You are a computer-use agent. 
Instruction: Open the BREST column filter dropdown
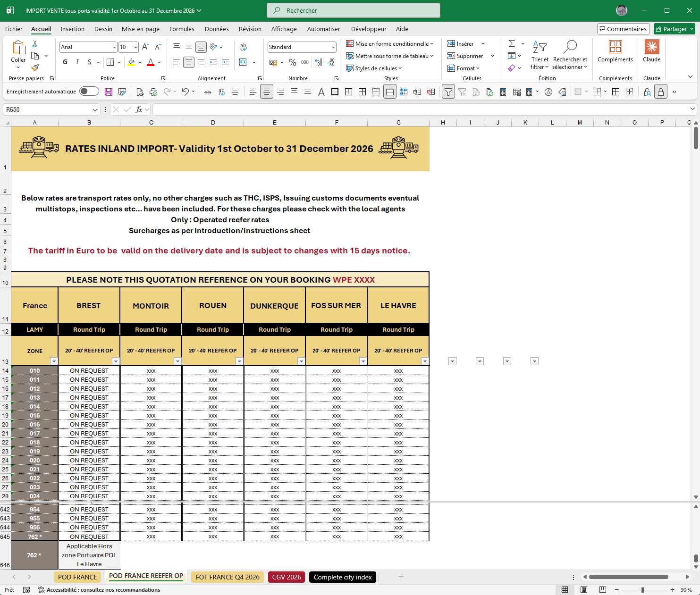point(116,361)
